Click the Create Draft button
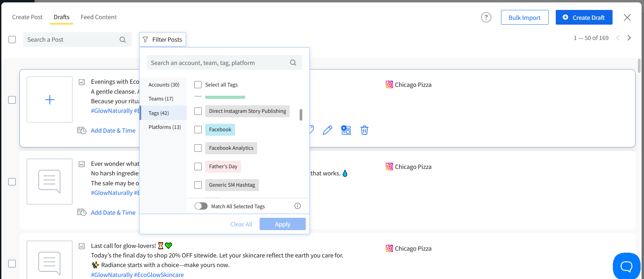Image resolution: width=644 pixels, height=279 pixels. click(584, 17)
